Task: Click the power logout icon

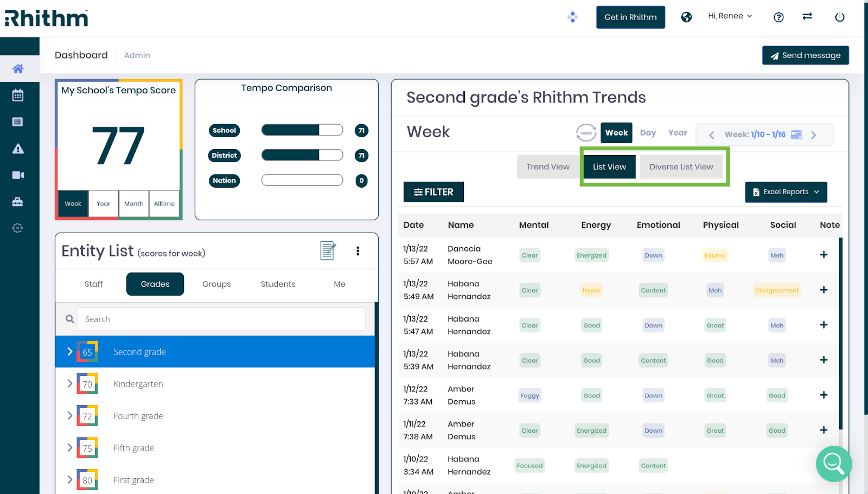Action: 840,17
